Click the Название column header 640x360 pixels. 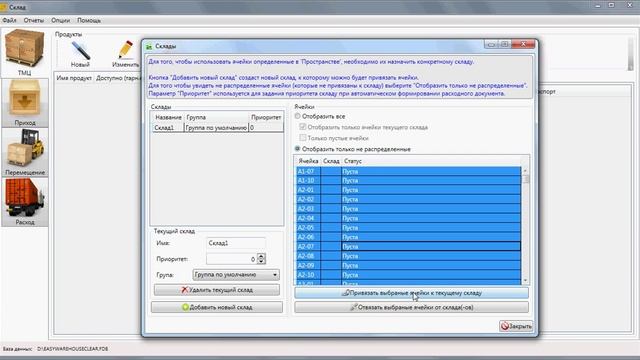[x=168, y=117]
